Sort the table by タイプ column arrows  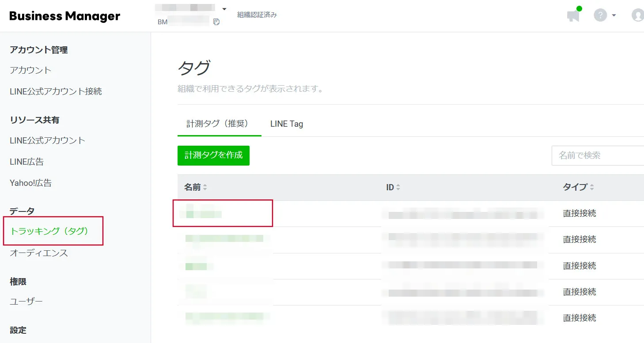pyautogui.click(x=592, y=188)
